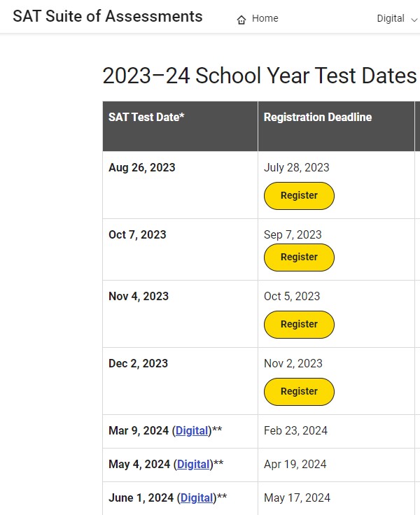420x515 pixels.
Task: Select the 2023–24 School Year Test Dates heading
Action: tap(260, 76)
